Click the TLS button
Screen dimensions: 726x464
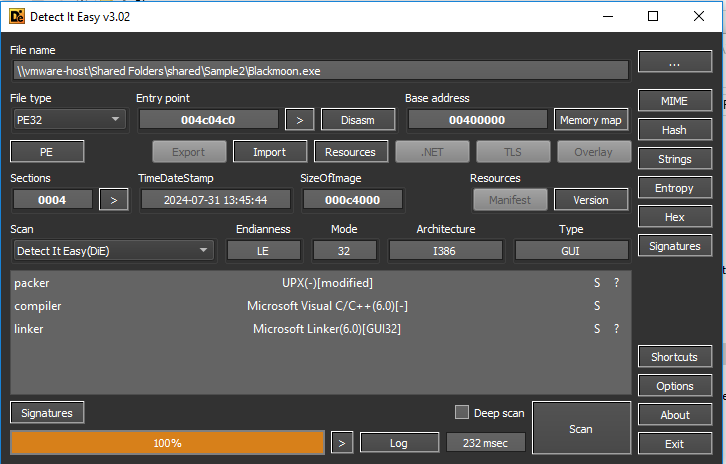513,152
